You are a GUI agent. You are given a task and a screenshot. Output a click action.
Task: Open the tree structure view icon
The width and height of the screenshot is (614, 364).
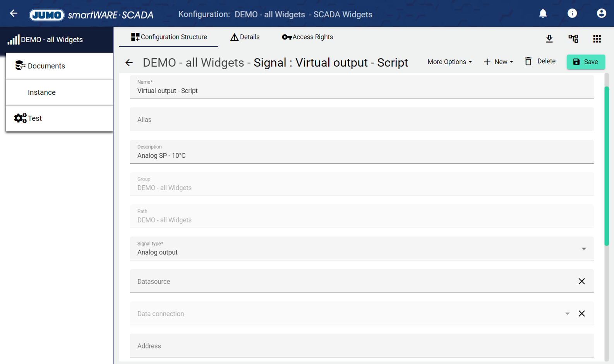coord(573,39)
